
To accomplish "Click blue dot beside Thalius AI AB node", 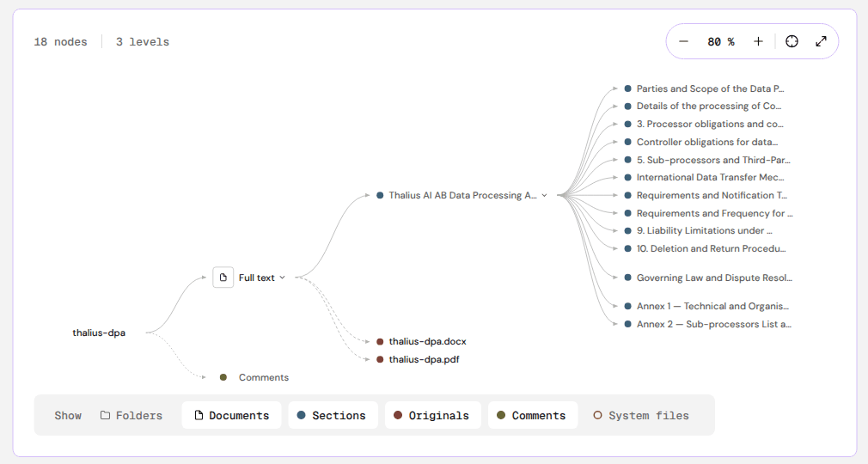I will pyautogui.click(x=380, y=195).
